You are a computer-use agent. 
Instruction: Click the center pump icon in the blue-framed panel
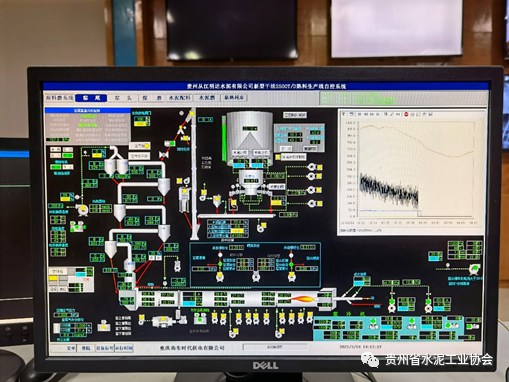pos(256,276)
